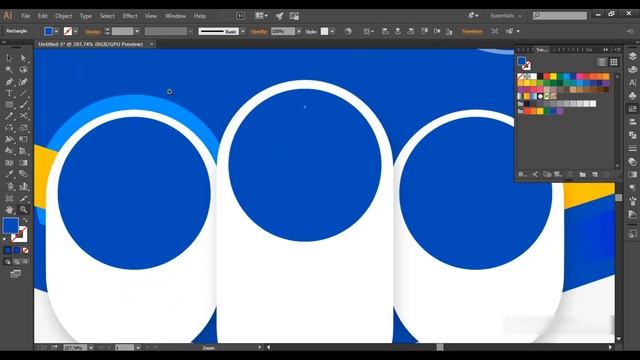The height and width of the screenshot is (360, 640).
Task: Click the Transform link in control bar
Action: (x=472, y=31)
